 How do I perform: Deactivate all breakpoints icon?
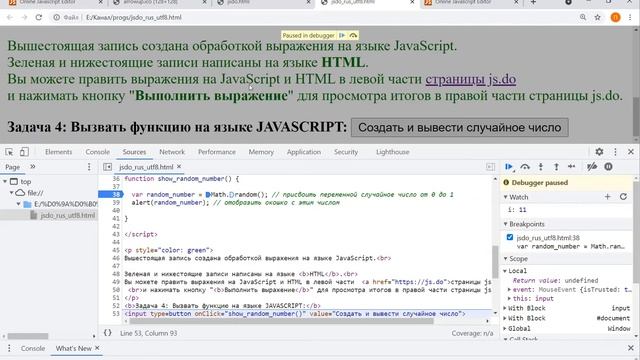[592, 167]
